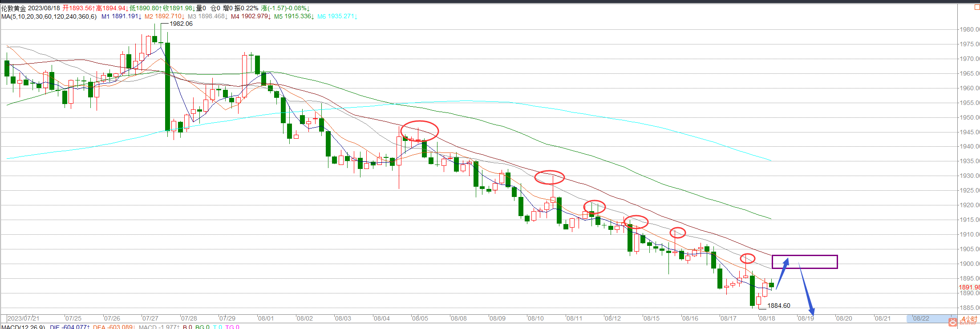980x329 pixels.
Task: Click the 1884.60 low price label
Action: [x=779, y=305]
